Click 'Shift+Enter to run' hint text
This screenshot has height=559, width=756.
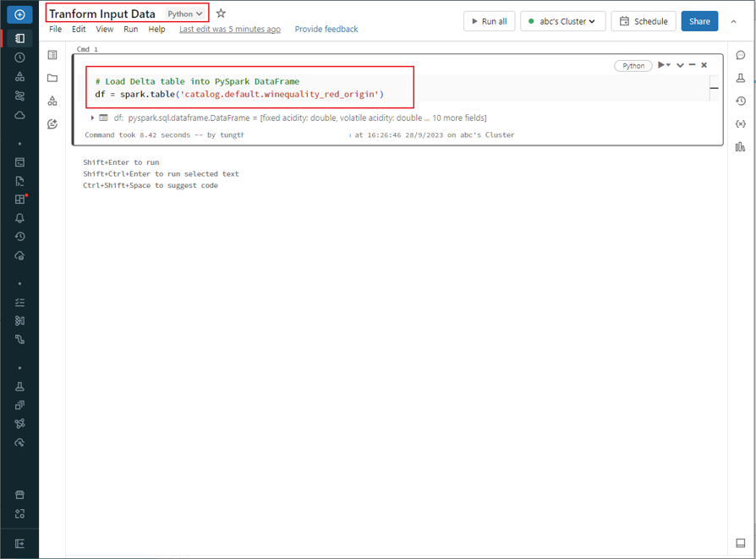click(121, 162)
